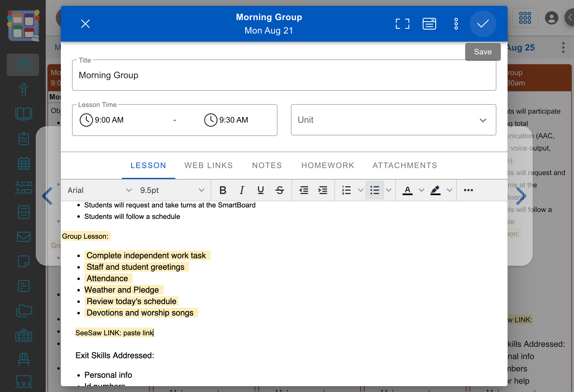Screen dimensions: 574x392
Task: Decrease indent of the paragraph
Action: pyautogui.click(x=304, y=190)
